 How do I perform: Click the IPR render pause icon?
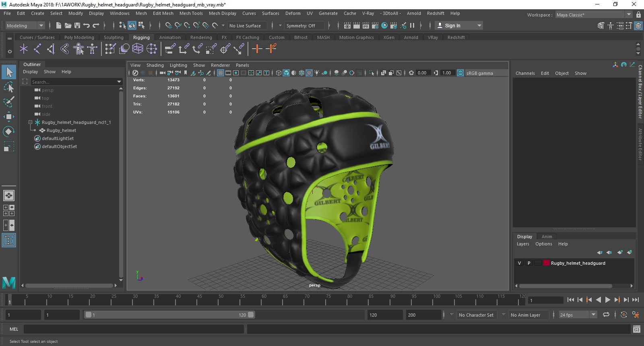(412, 25)
